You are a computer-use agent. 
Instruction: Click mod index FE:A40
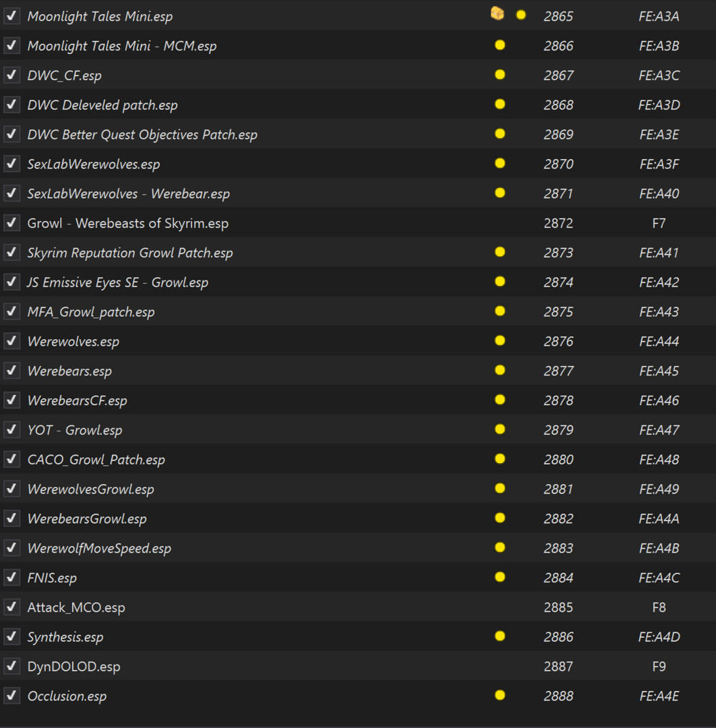pos(659,193)
